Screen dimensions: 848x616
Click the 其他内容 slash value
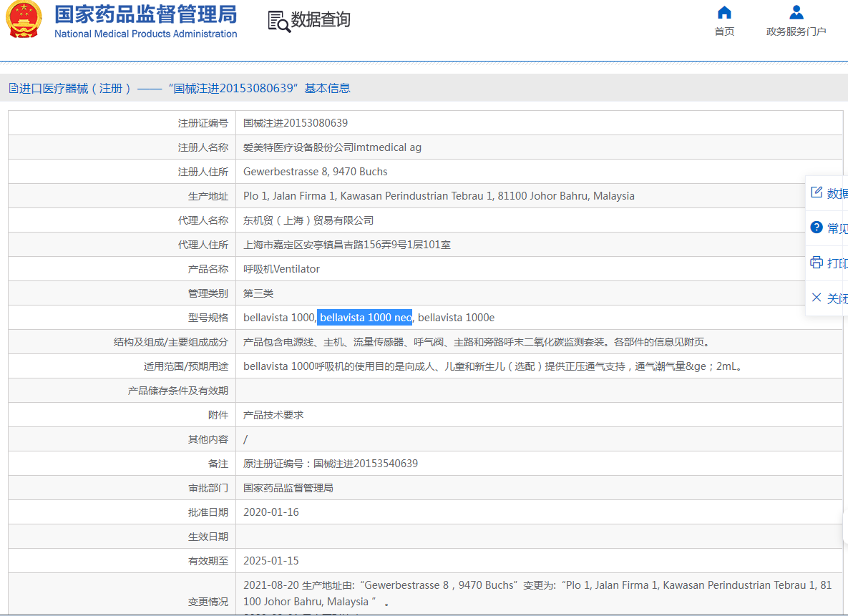coord(245,439)
